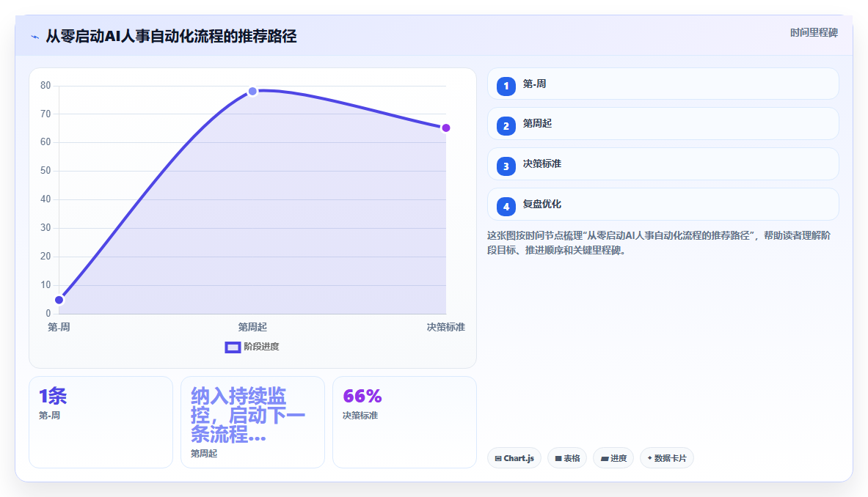Image resolution: width=868 pixels, height=497 pixels.
Task: Click the 表格 tag
Action: (567, 458)
